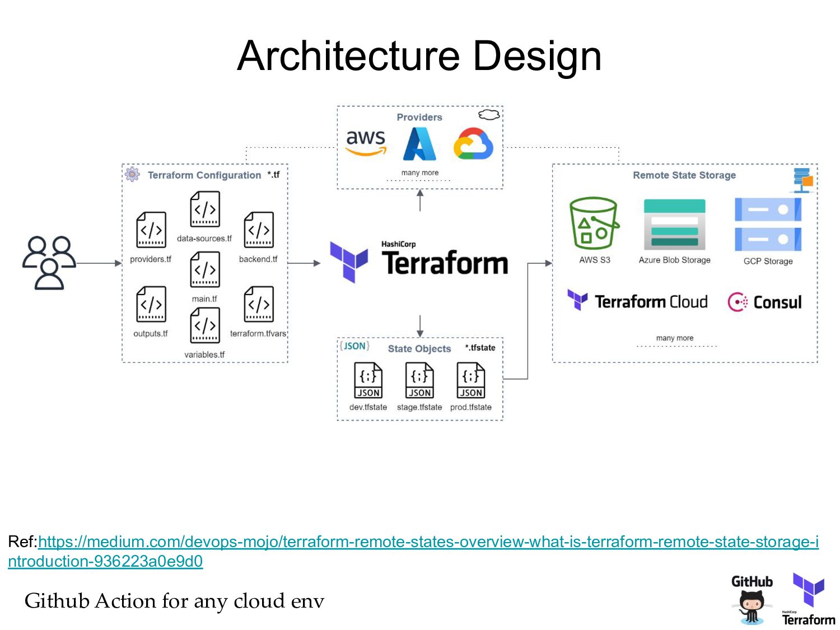Image resolution: width=840 pixels, height=630 pixels.
Task: Click the Terraform Cloud logo
Action: point(638,301)
